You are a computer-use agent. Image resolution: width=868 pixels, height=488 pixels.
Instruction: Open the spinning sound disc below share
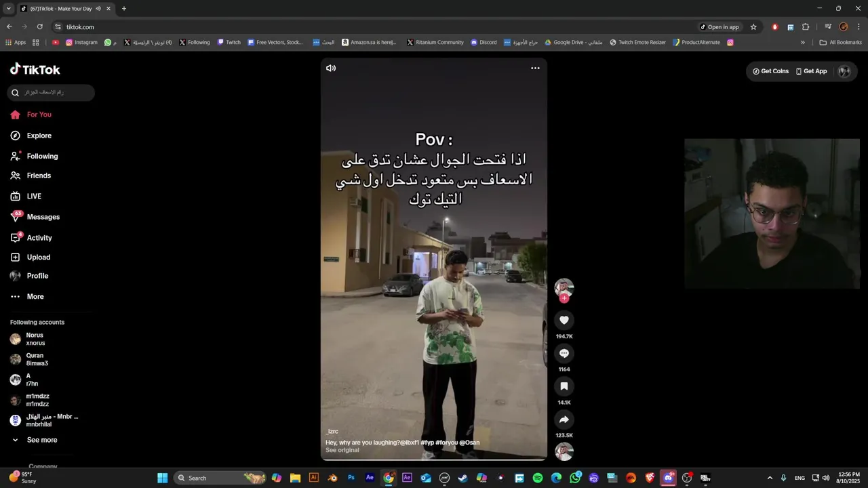pos(564,451)
